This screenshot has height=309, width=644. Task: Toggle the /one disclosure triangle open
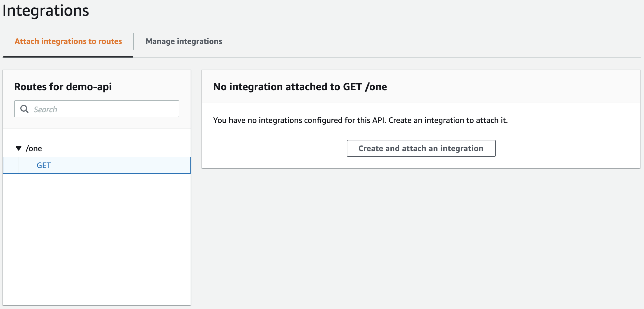click(x=19, y=148)
